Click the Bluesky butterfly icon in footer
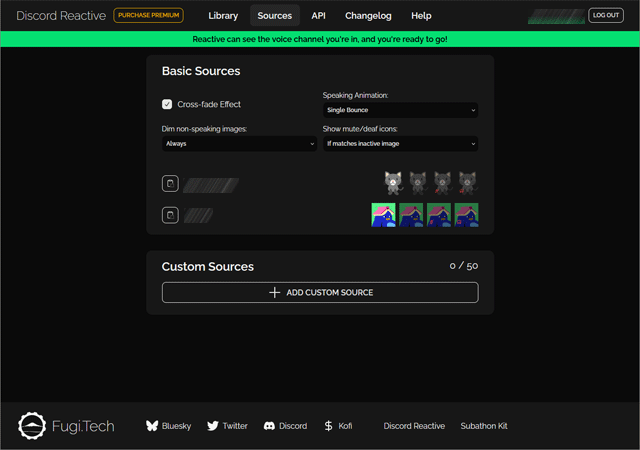The height and width of the screenshot is (450, 640). point(152,426)
